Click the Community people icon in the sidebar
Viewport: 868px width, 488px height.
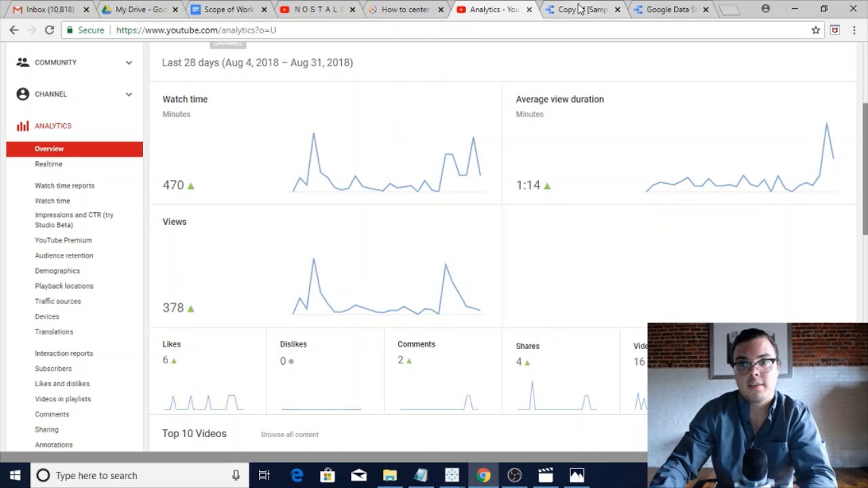[x=23, y=62]
